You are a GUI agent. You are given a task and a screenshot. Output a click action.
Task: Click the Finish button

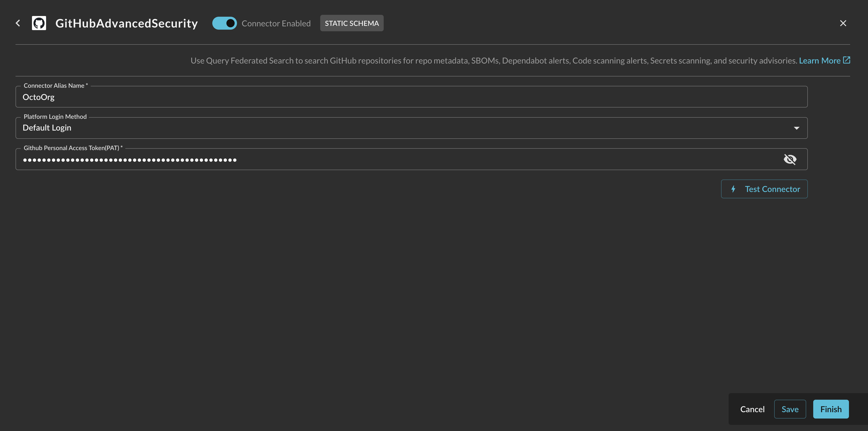831,409
